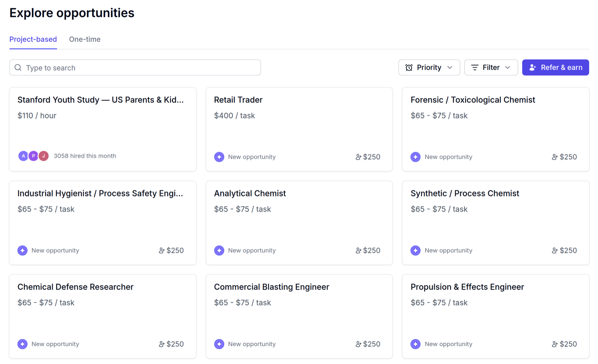Click the Priority dropdown chevron arrow
This screenshot has height=364, width=598.
[x=450, y=68]
